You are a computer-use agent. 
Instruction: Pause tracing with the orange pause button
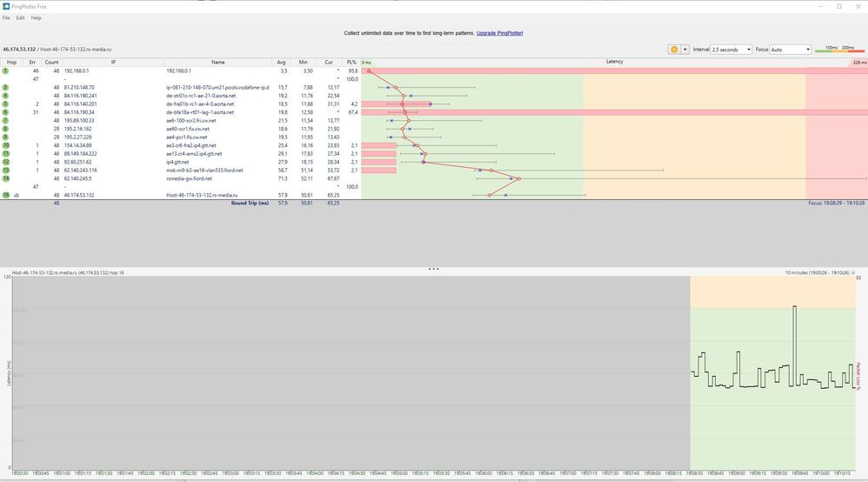(x=674, y=50)
